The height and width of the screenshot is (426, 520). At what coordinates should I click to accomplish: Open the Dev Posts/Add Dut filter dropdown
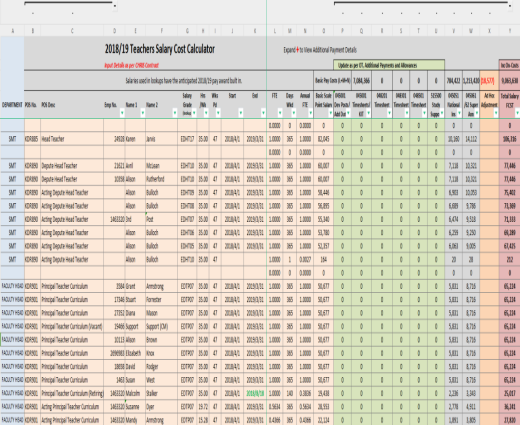[348, 113]
